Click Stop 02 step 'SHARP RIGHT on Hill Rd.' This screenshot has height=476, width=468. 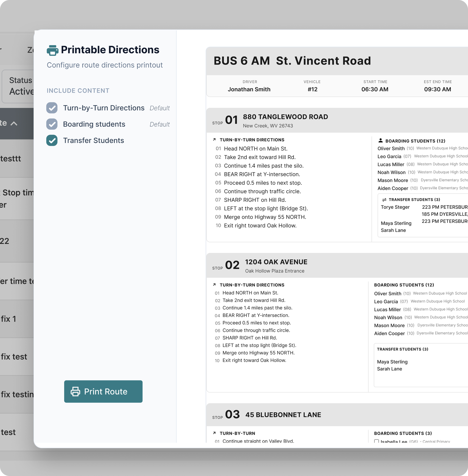[x=250, y=338]
